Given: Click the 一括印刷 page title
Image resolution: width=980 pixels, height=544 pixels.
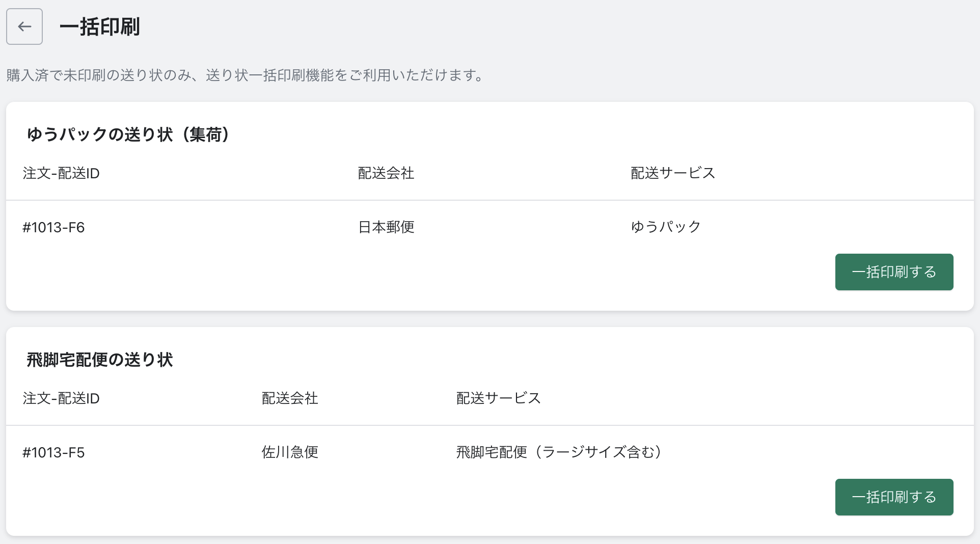Looking at the screenshot, I should (x=99, y=26).
